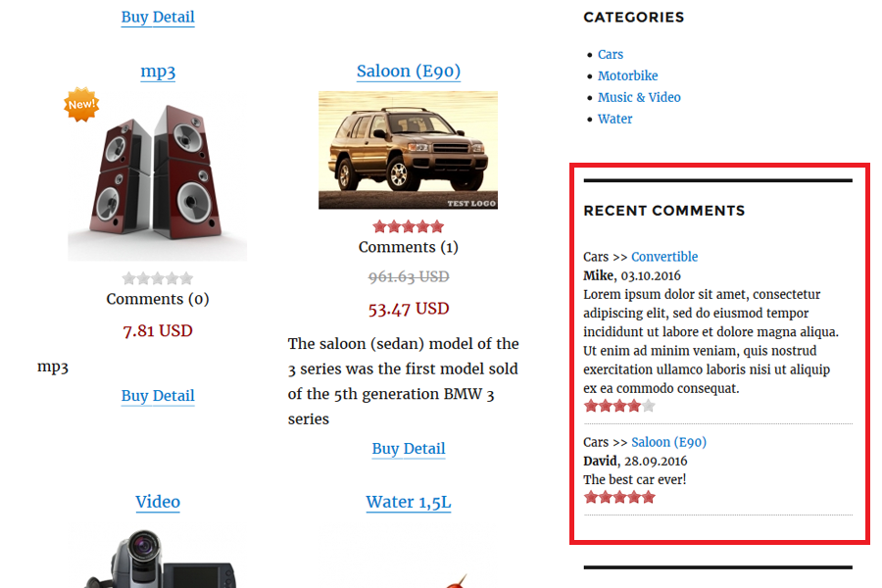Select the Cars category
Screen dimensions: 882x588
611,55
